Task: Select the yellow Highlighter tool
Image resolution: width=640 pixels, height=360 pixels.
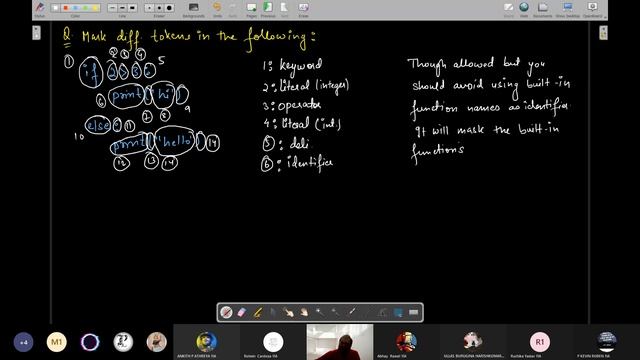Action: click(258, 313)
